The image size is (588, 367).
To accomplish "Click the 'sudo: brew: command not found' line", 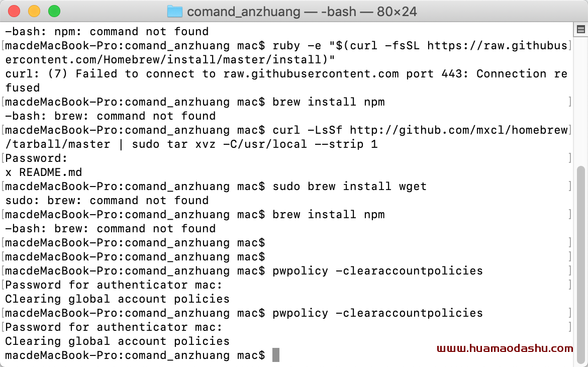I will [107, 201].
